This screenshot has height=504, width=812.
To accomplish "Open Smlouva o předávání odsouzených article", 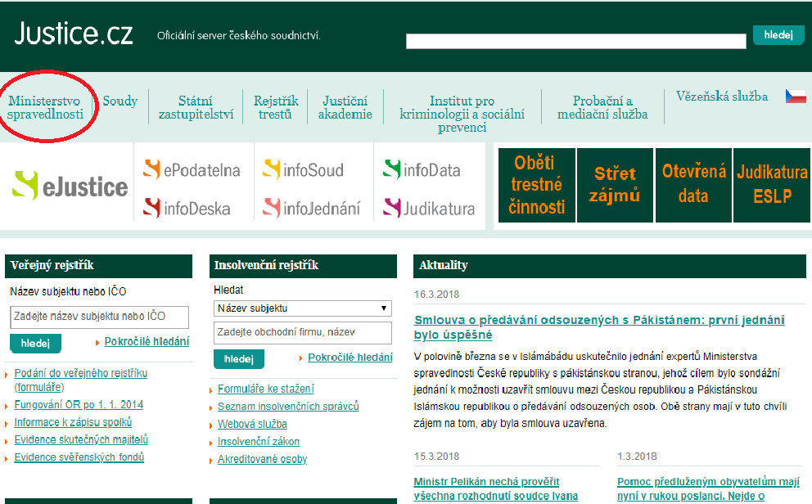I will 599,327.
